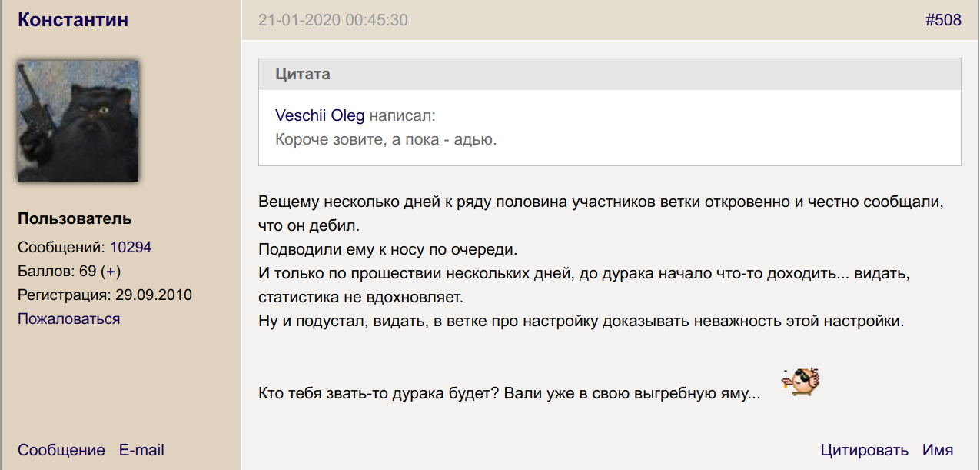Click the smoking bird emoticon in the post
The width and height of the screenshot is (980, 470).
[800, 382]
